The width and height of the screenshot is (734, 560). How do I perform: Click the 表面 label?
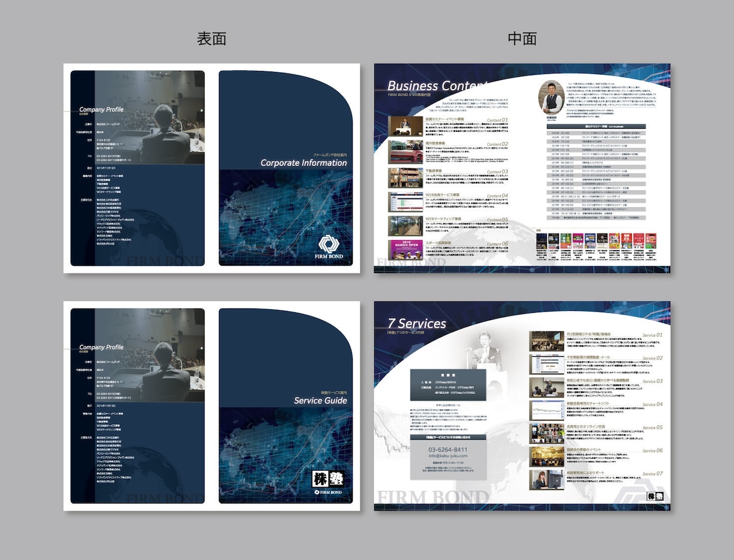click(212, 39)
